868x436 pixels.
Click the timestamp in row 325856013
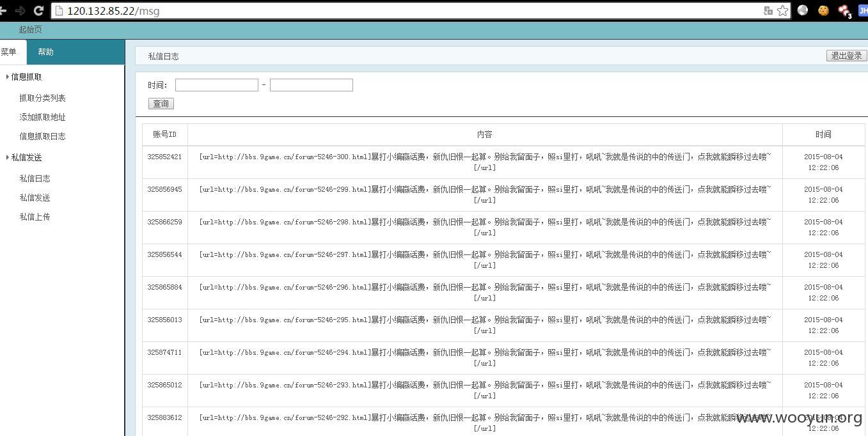point(823,325)
